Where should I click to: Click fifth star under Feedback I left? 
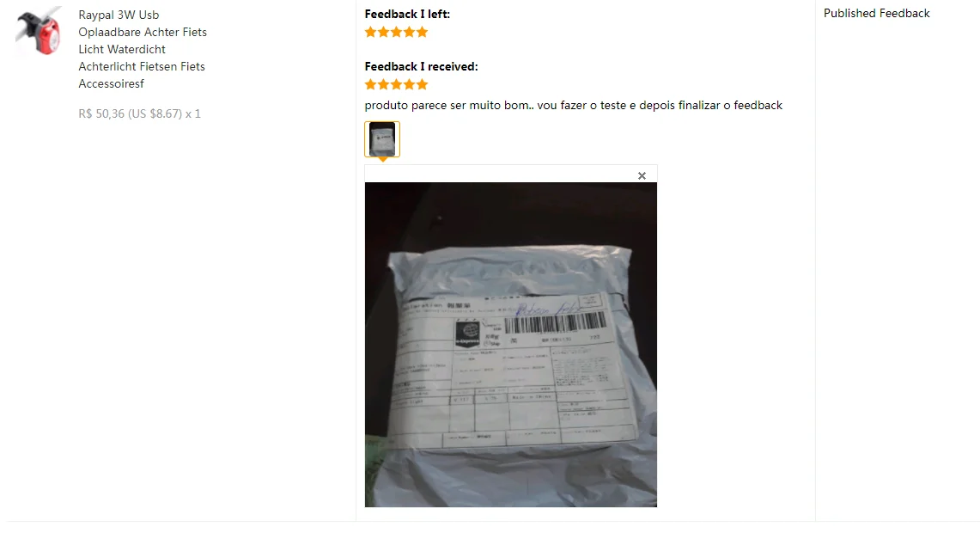[x=423, y=32]
